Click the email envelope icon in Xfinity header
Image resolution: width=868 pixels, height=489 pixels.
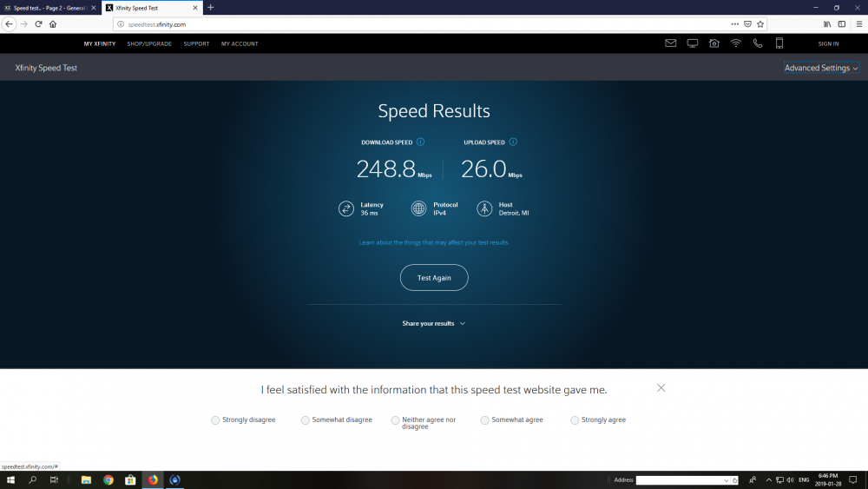[670, 43]
